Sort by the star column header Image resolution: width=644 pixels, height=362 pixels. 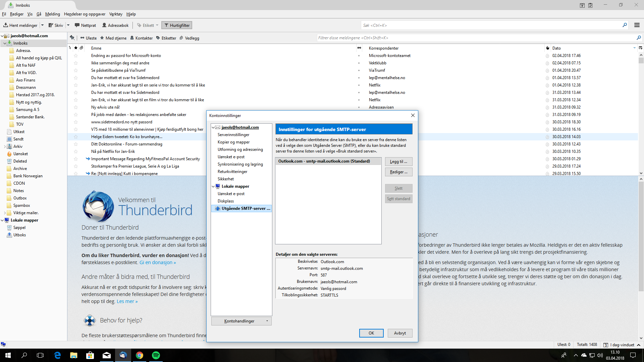(x=76, y=48)
